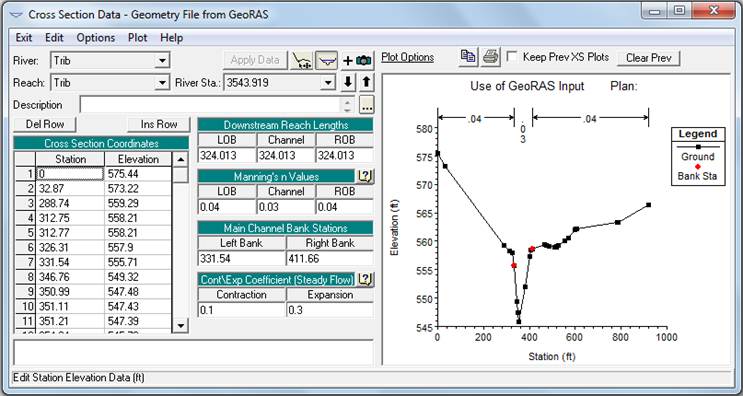Viewport: 743px width, 396px height.
Task: Expand the Reach dropdown
Action: pos(163,83)
